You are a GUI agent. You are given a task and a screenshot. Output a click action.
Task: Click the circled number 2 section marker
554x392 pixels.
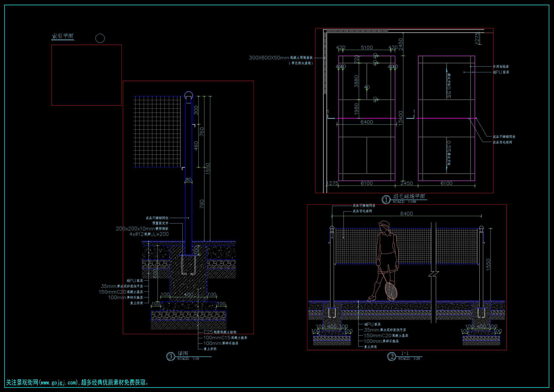[391, 357]
